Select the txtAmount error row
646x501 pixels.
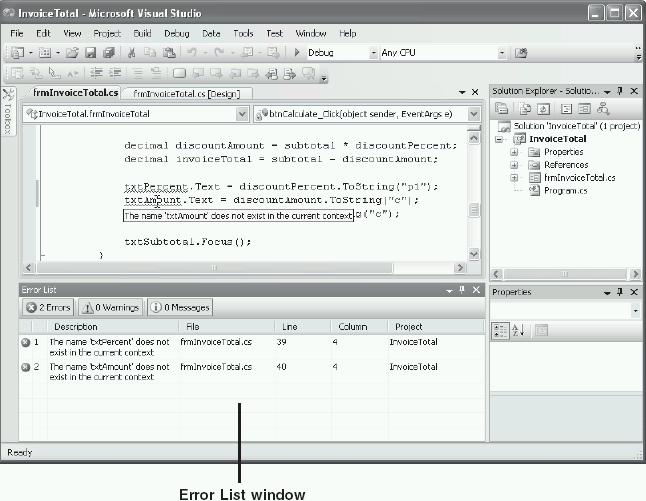pyautogui.click(x=252, y=372)
